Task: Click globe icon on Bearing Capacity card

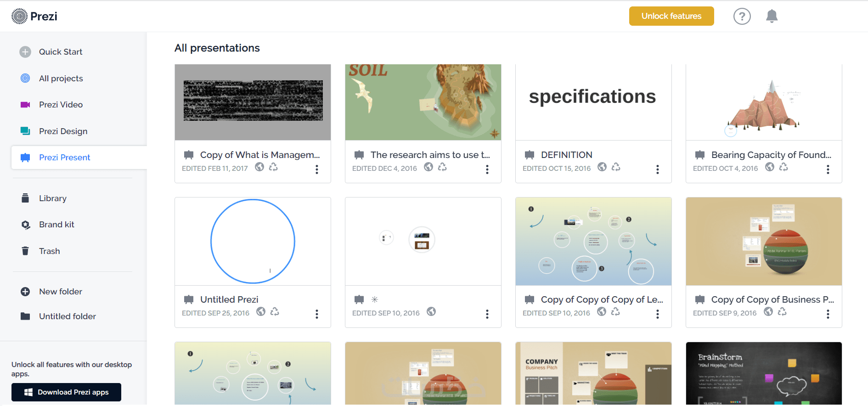Action: (x=770, y=167)
